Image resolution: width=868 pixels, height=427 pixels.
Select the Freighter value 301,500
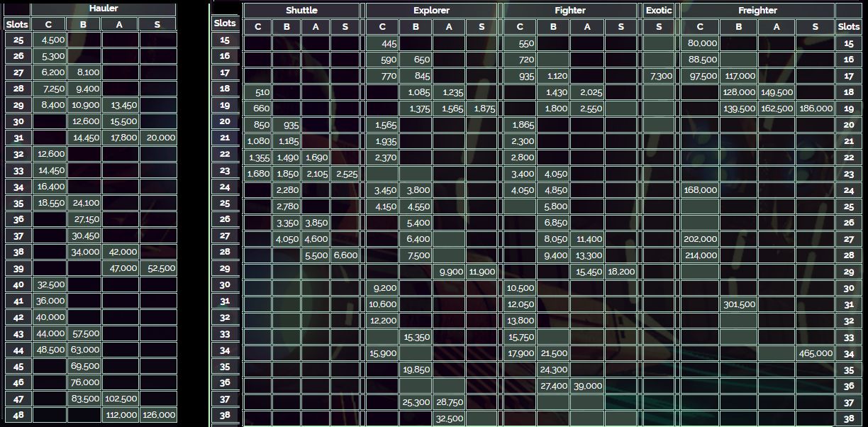(x=738, y=304)
